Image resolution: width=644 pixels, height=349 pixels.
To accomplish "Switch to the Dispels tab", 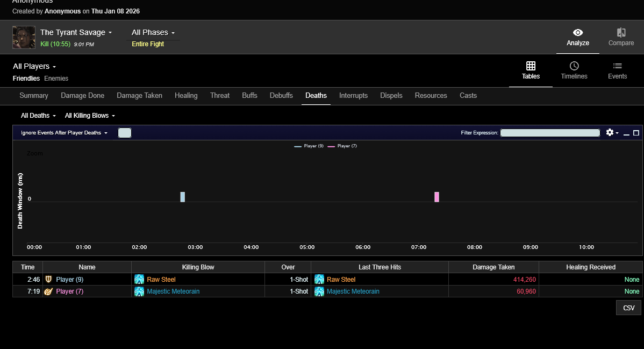I will [391, 95].
